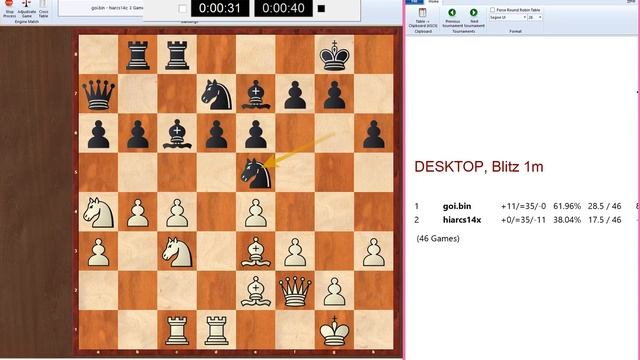Image resolution: width=640 pixels, height=360 pixels.
Task: Select the black bishop on e7
Action: click(256, 94)
